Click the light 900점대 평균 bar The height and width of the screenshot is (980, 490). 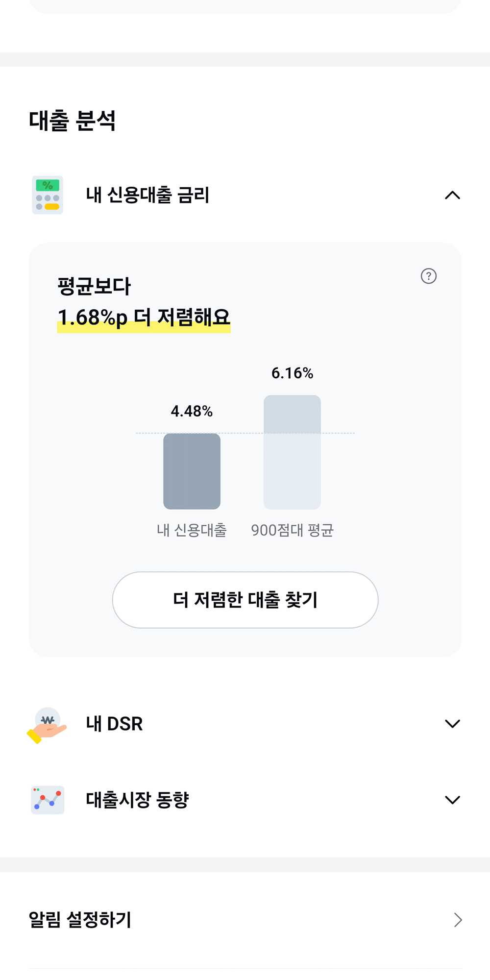(292, 452)
